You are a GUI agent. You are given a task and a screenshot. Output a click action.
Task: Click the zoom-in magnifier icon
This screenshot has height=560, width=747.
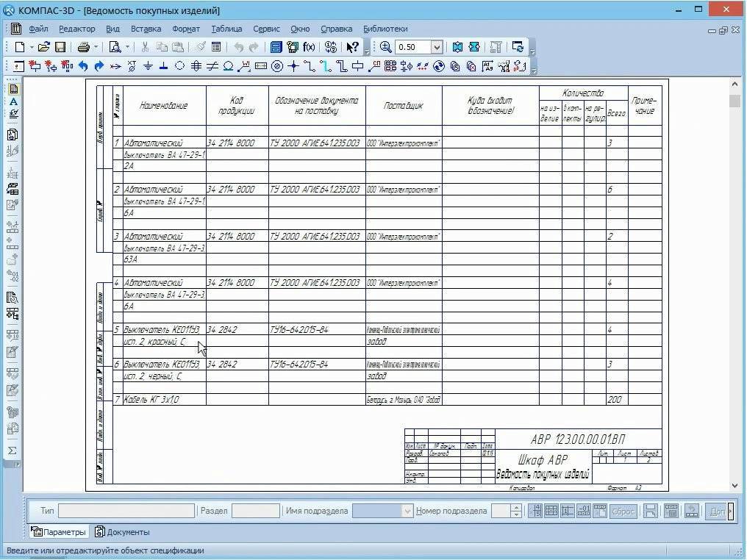pyautogui.click(x=385, y=47)
